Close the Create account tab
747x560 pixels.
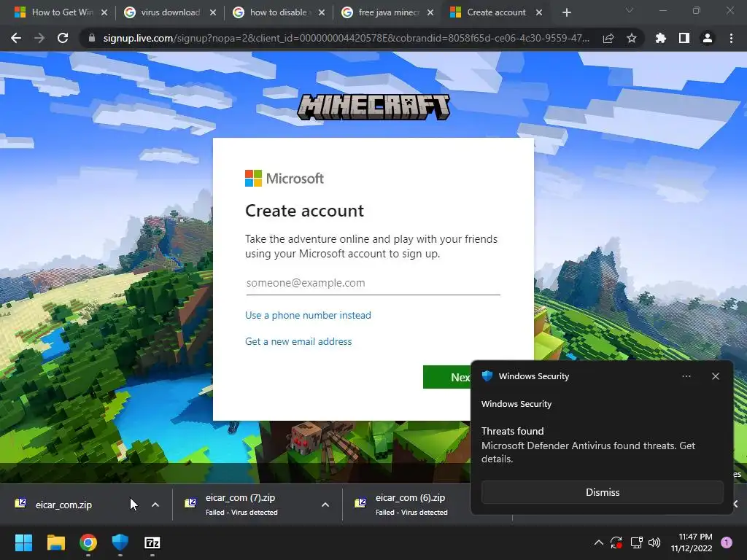pos(539,12)
